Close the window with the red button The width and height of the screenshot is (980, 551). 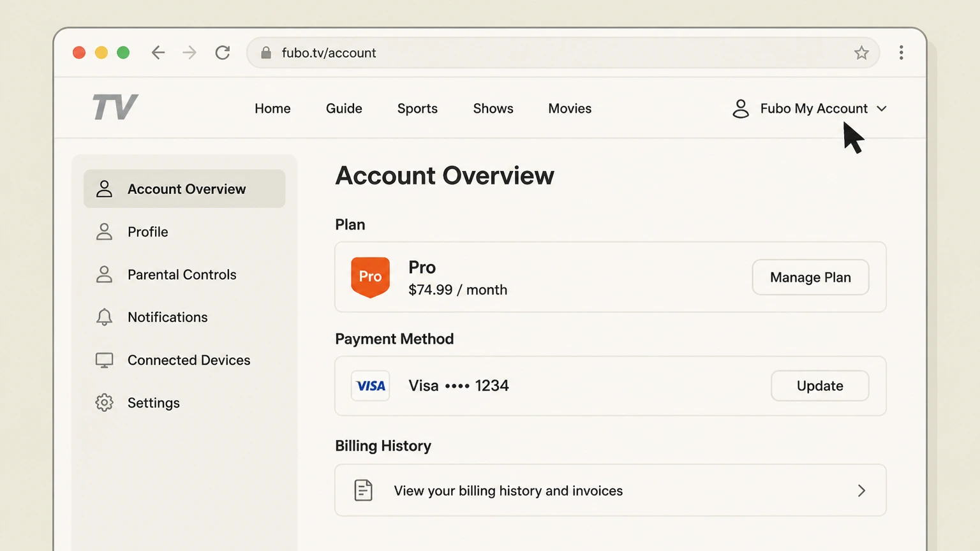coord(79,53)
